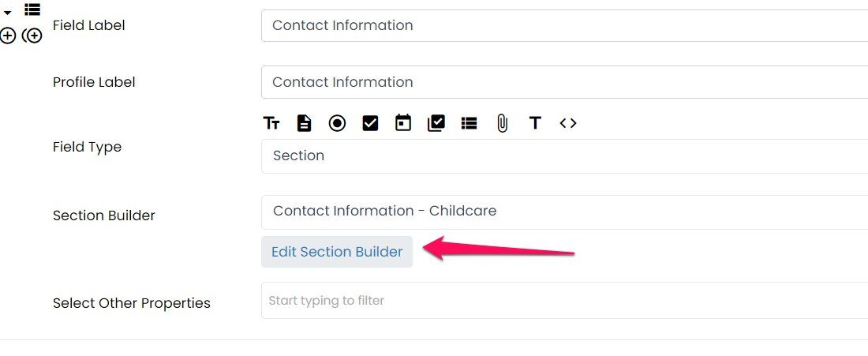
Task: Open the Section Builder dropdown showing Contact Information - Childcare
Action: point(565,212)
